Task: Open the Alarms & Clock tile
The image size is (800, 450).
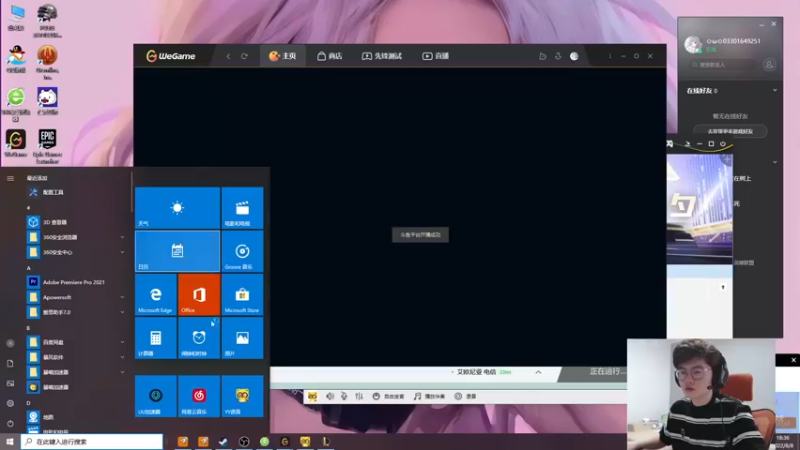Action: tap(199, 338)
